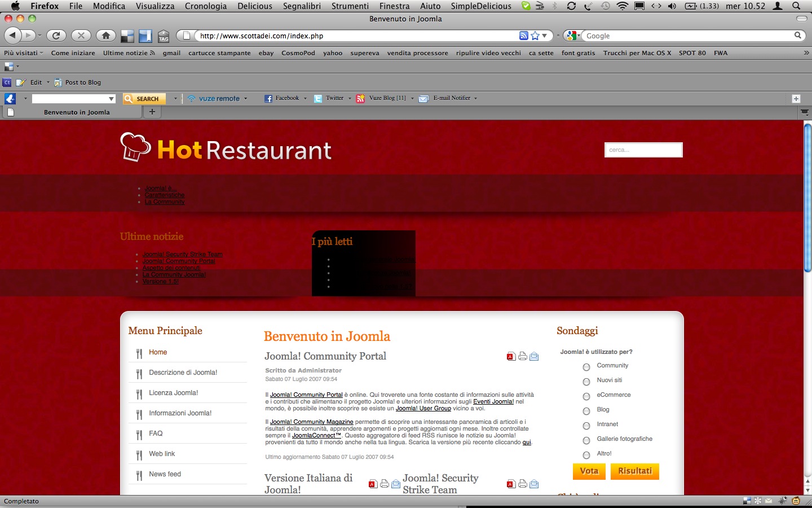Click the volume icon in the menu bar

(672, 6)
